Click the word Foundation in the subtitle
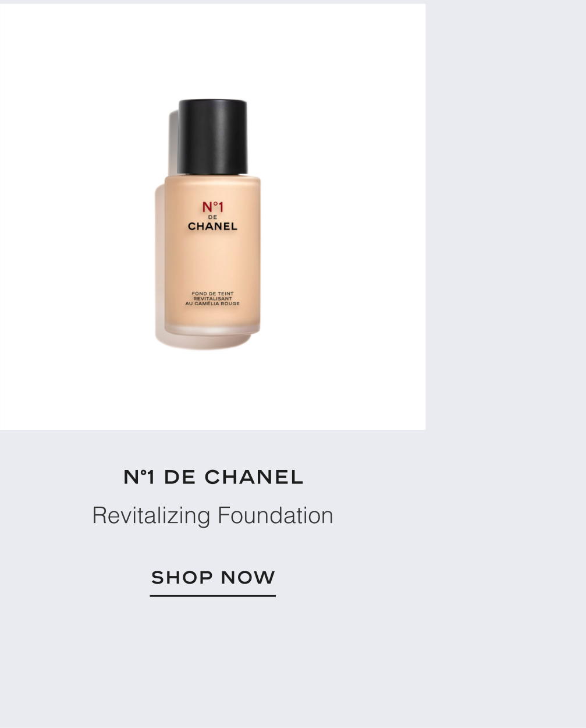This screenshot has width=586, height=728. point(275,515)
